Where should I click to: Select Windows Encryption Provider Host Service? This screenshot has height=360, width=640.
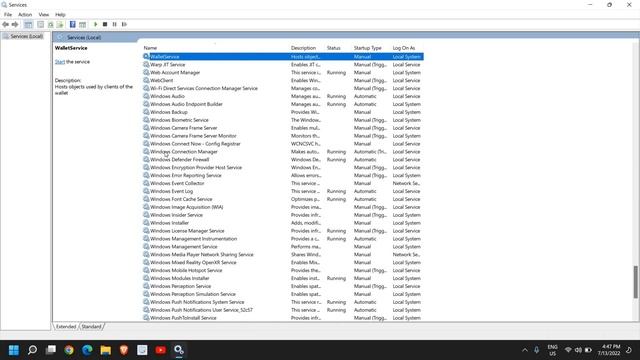[283, 167]
